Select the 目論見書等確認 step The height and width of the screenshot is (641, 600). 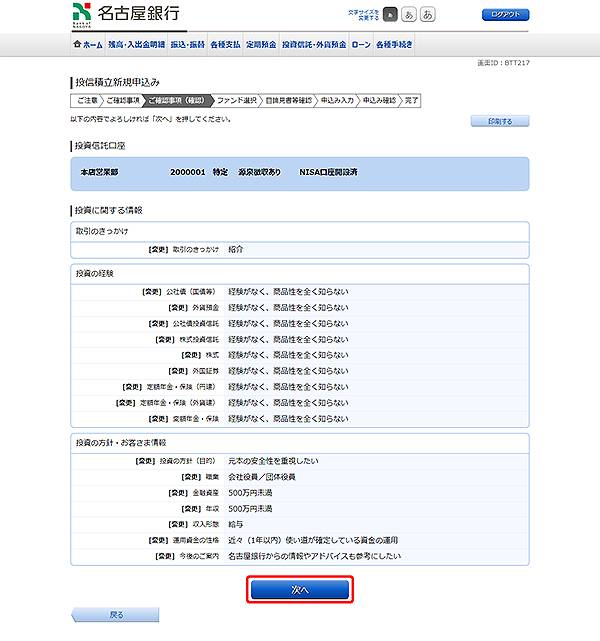click(x=289, y=101)
